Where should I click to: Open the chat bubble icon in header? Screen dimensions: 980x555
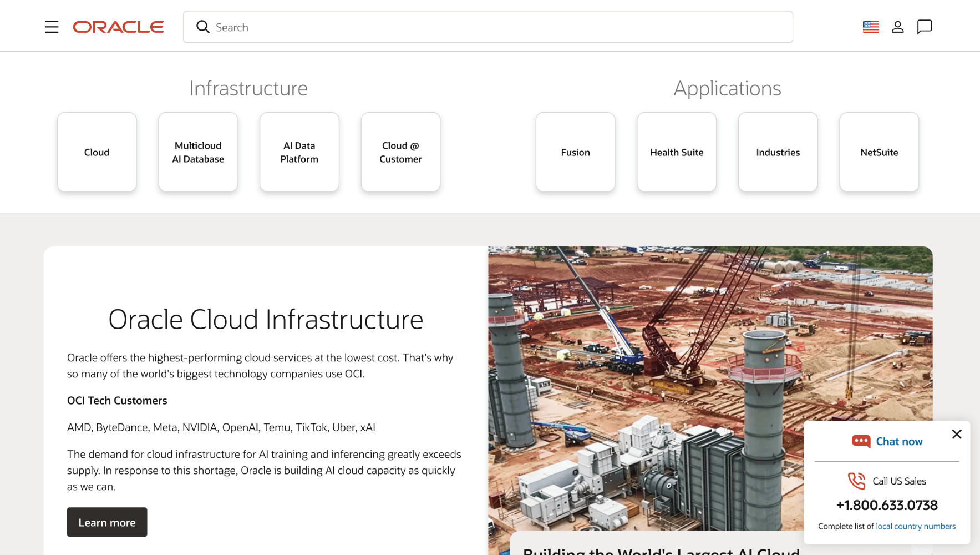point(925,27)
